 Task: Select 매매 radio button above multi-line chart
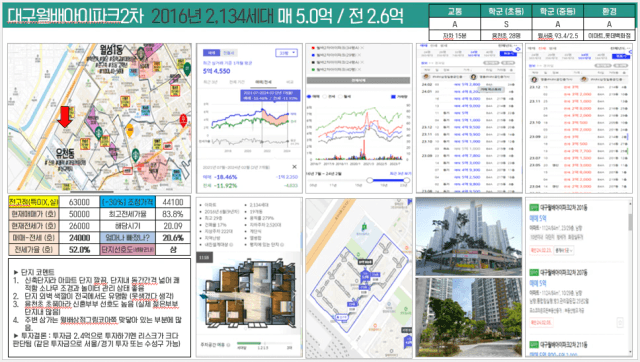pyautogui.click(x=309, y=97)
